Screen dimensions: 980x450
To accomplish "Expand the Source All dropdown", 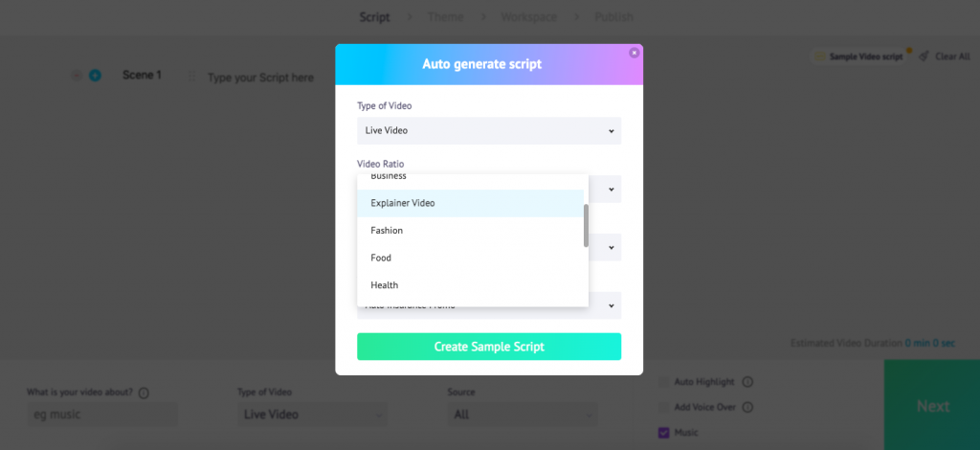I will [523, 415].
